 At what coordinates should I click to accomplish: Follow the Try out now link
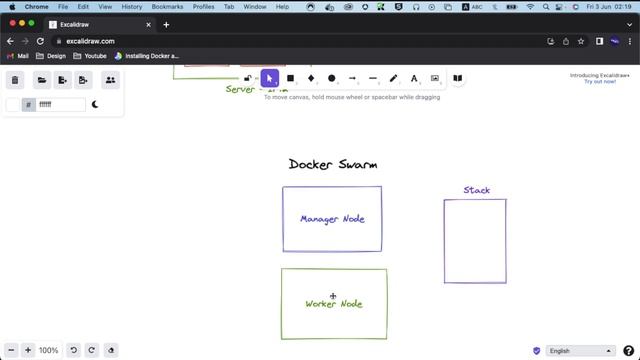600,82
